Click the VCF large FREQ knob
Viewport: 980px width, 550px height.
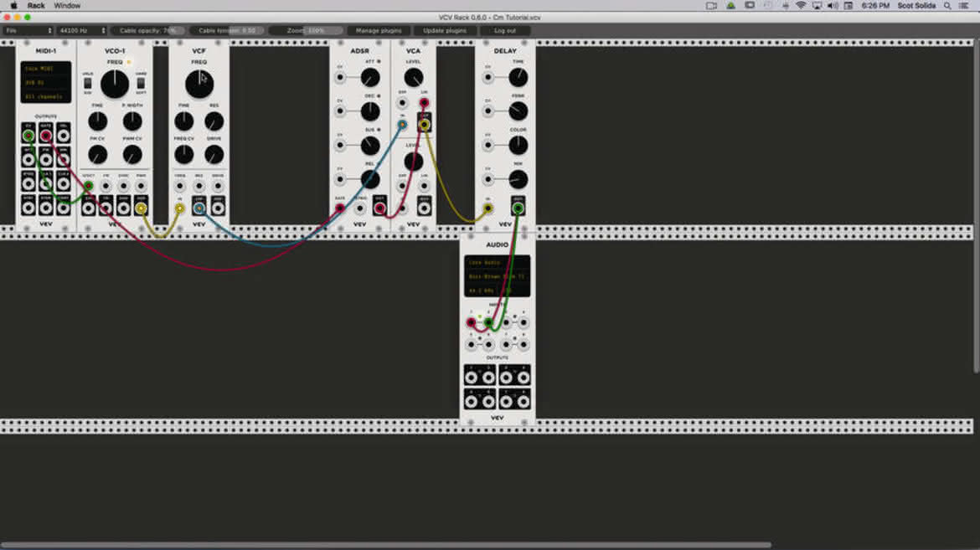199,84
